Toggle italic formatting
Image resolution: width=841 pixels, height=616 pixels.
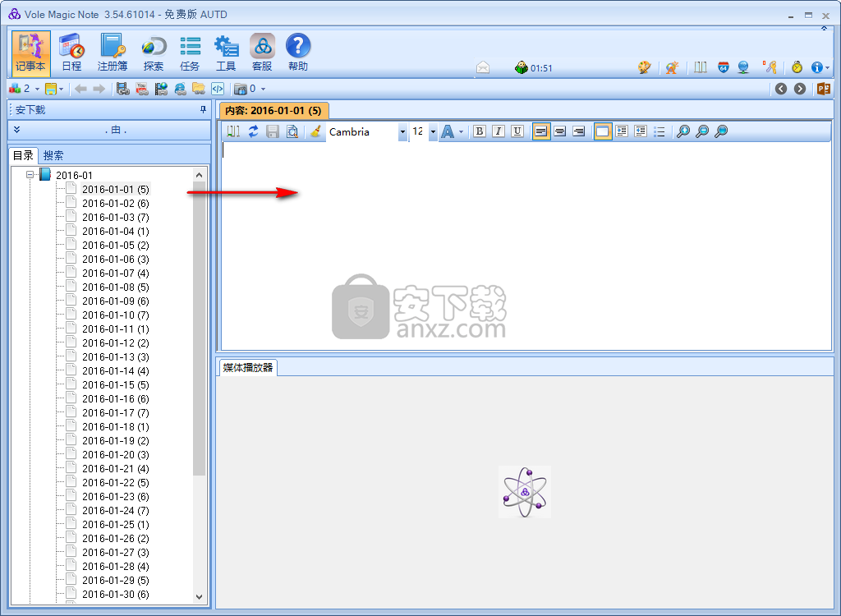[x=499, y=131]
